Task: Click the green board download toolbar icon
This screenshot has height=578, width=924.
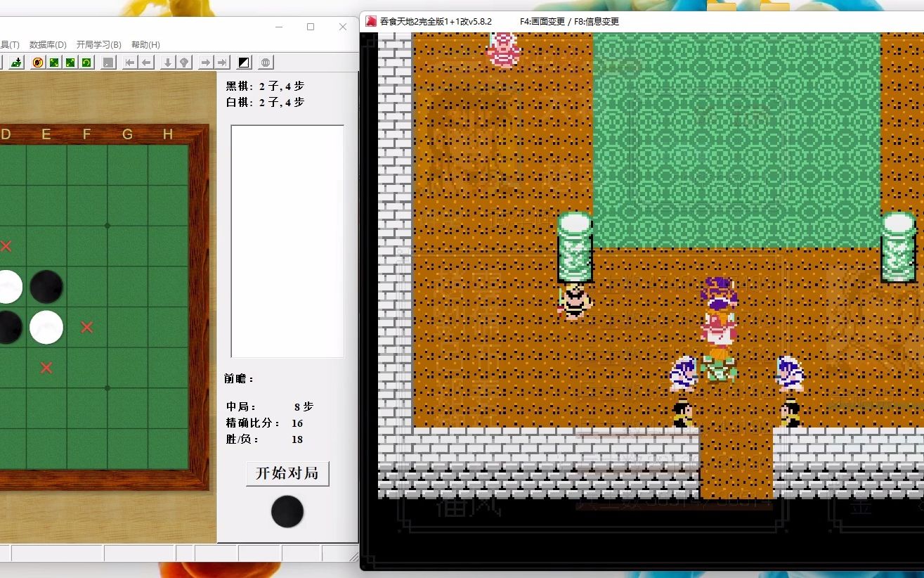Action: coord(16,63)
